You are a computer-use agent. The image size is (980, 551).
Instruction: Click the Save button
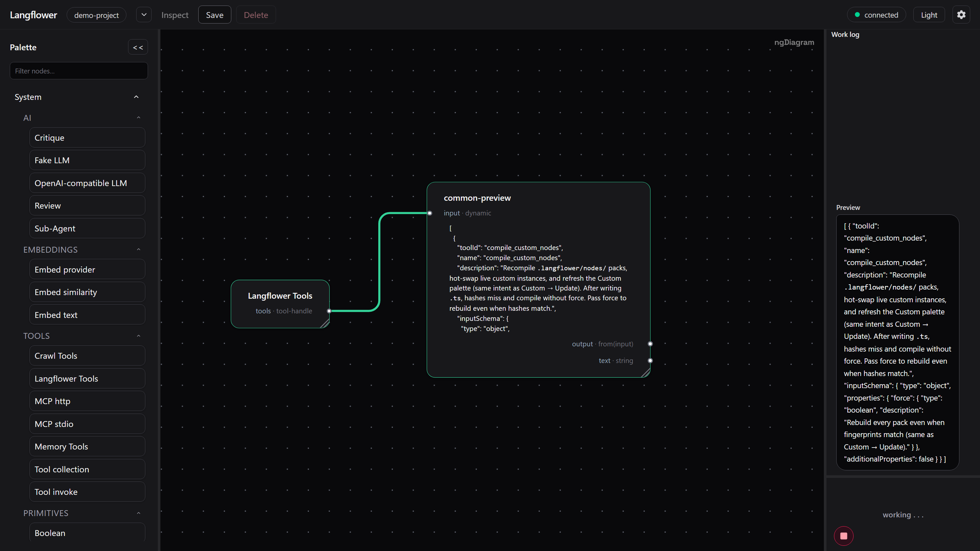[x=215, y=15]
